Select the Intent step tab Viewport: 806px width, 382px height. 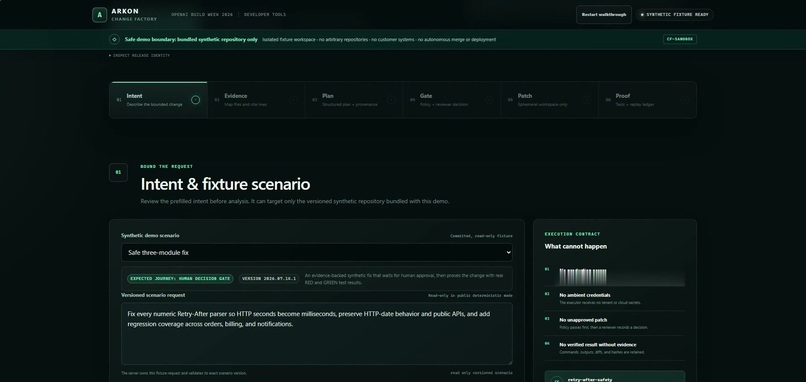click(x=158, y=100)
